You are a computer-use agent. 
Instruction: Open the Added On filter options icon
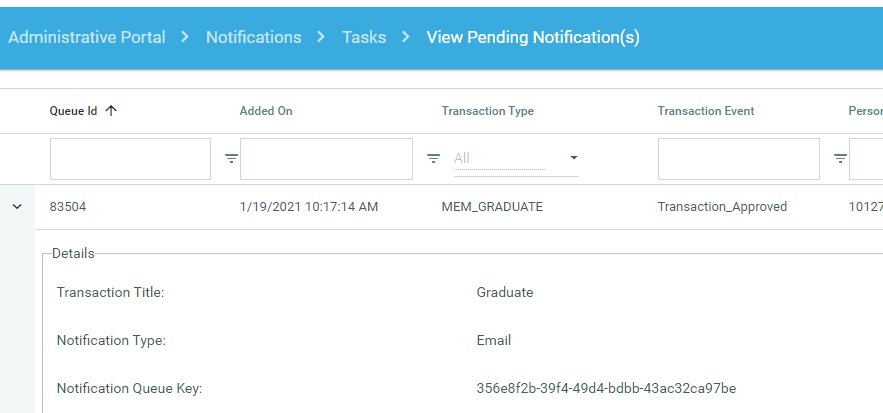[434, 158]
